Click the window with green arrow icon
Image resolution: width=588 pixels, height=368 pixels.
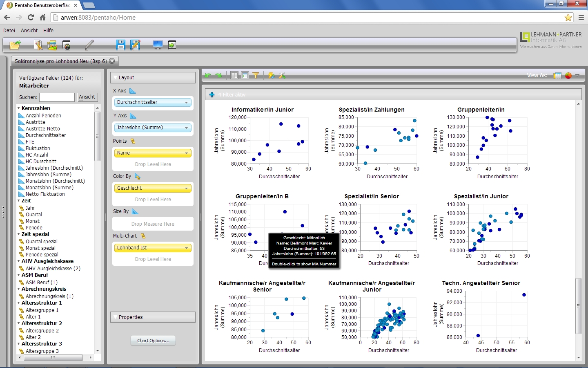pyautogui.click(x=172, y=45)
